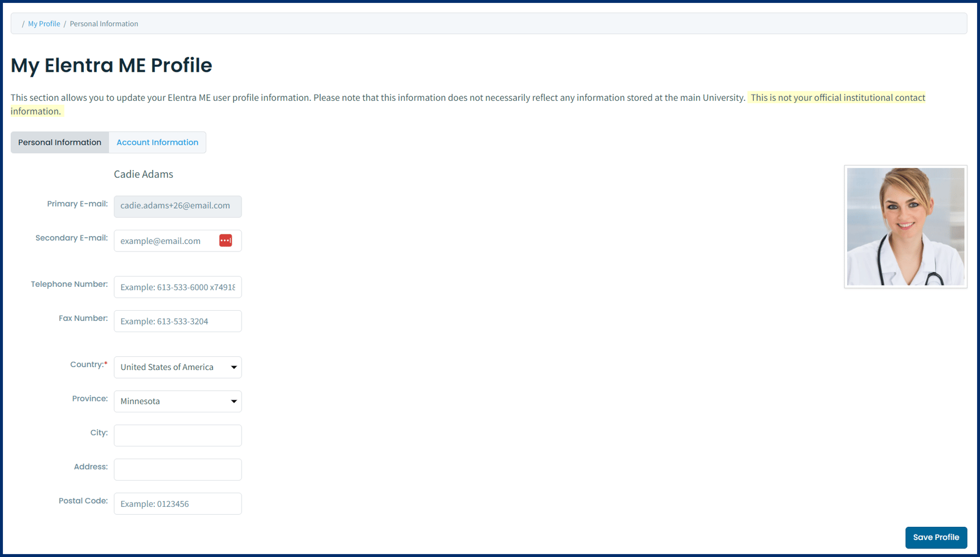Select the Fax Number input box
Screen dimensions: 980x557
pos(177,321)
